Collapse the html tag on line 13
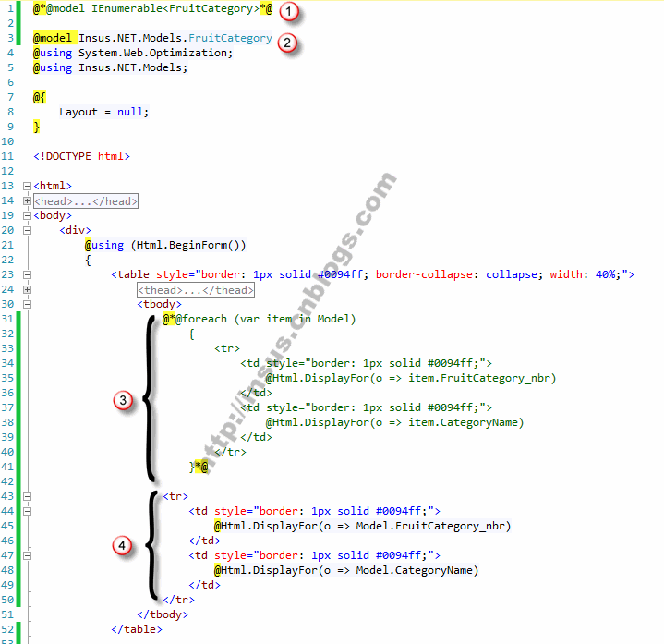 tap(27, 186)
